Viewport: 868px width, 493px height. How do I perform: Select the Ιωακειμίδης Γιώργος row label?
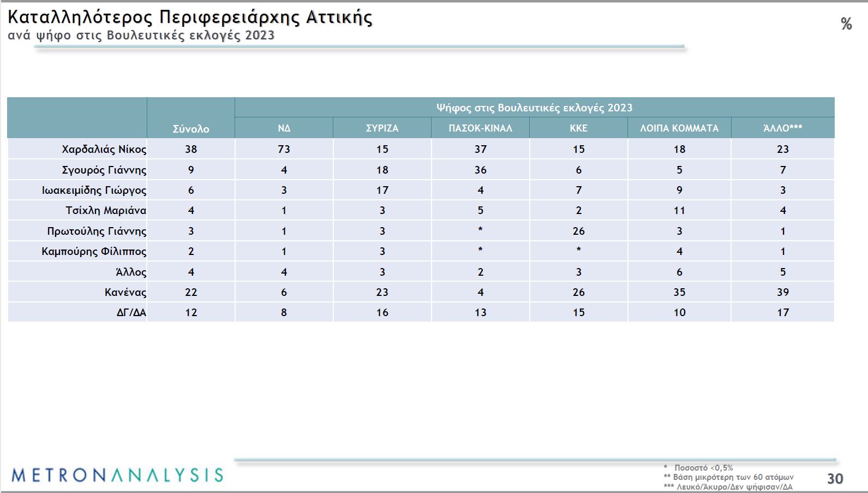[94, 190]
